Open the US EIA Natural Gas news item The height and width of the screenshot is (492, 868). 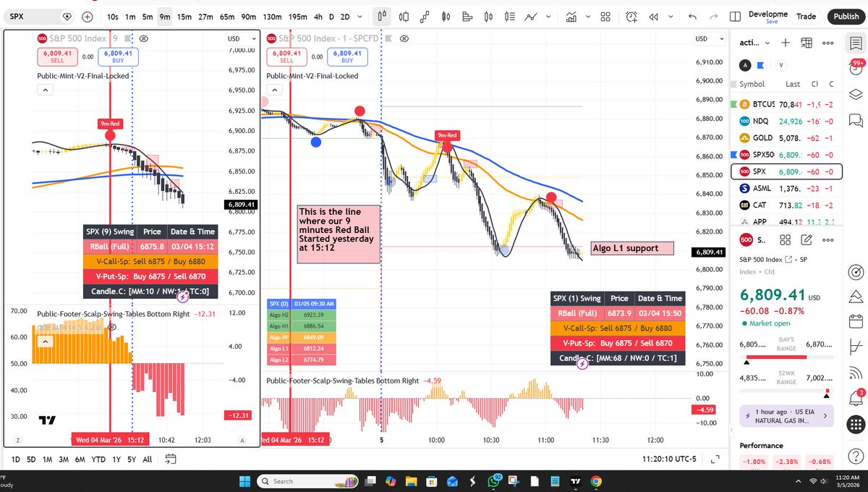786,416
